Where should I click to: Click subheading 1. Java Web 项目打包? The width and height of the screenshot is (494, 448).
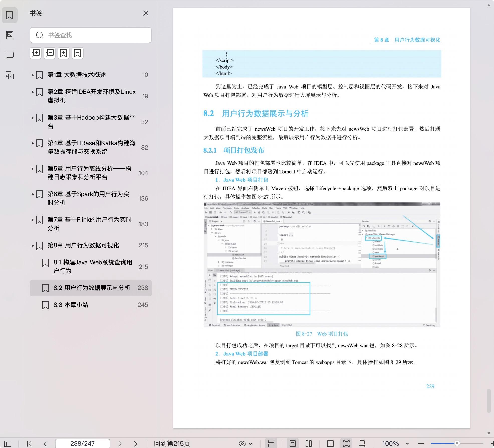pos(242,180)
